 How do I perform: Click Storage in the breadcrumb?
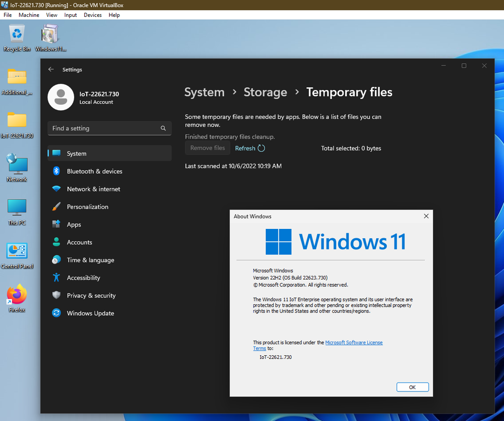[x=265, y=92]
